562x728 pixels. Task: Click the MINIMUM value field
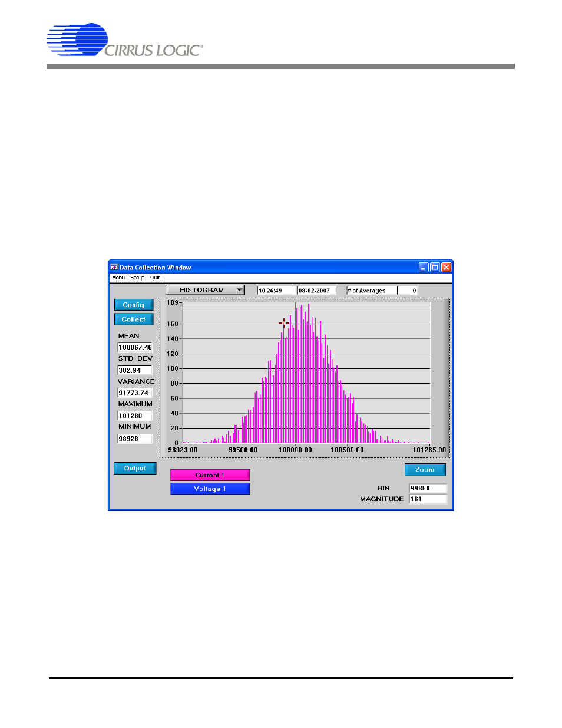135,439
